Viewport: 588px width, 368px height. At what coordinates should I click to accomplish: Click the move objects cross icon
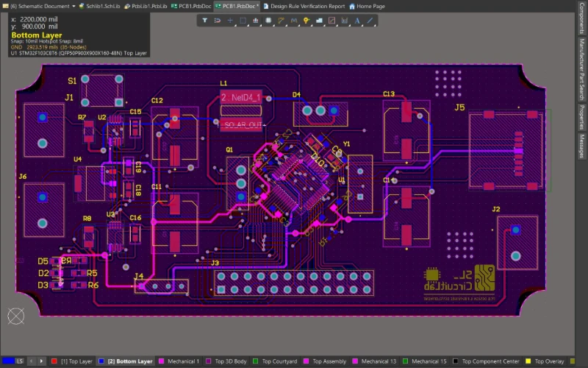click(x=231, y=21)
